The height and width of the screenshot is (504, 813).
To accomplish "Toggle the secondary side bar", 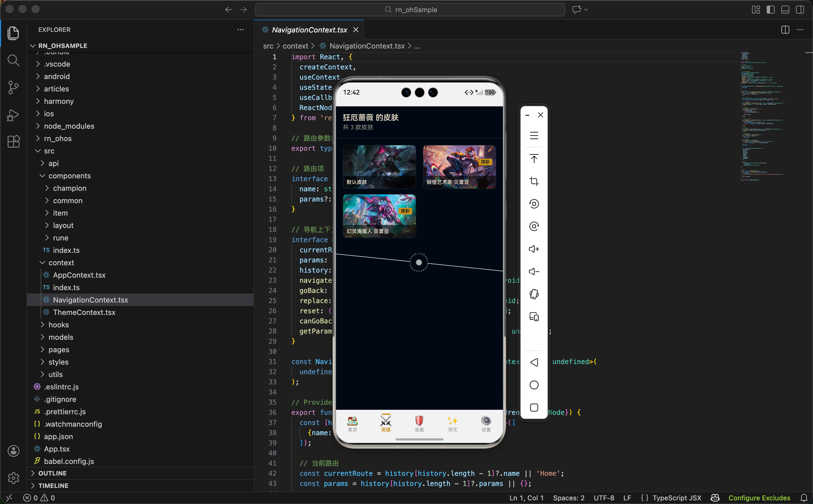I will [x=800, y=10].
